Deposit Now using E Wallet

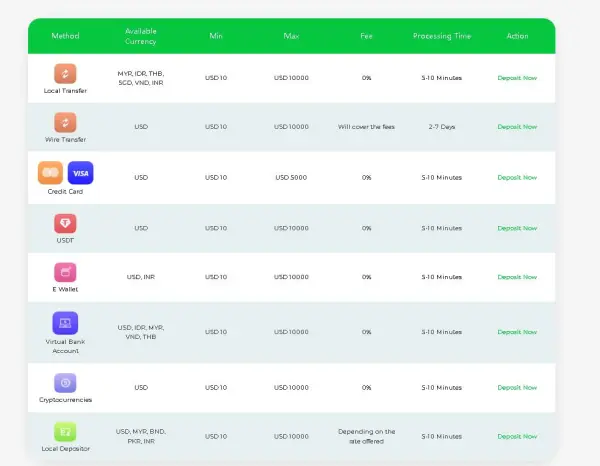pos(517,277)
